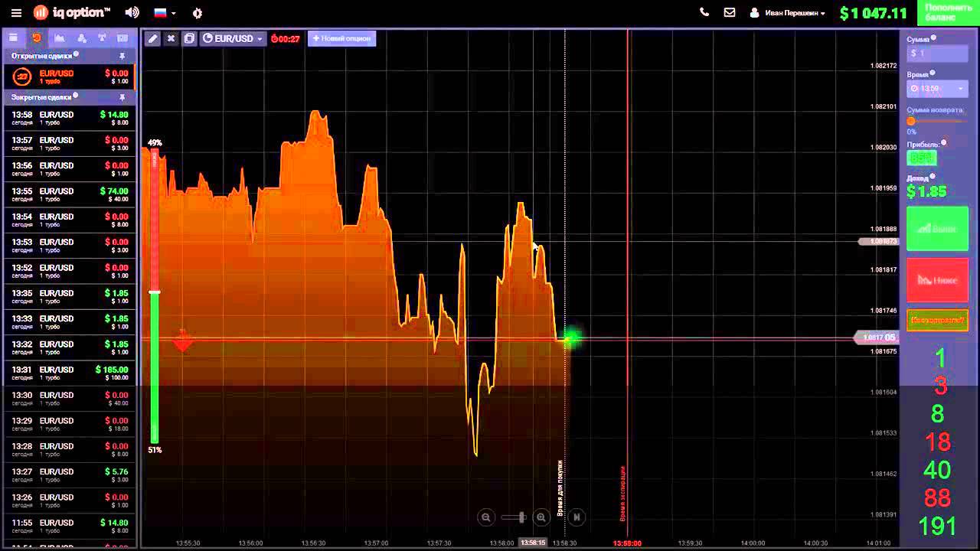980x551 pixels.
Task: Open closed deal at 11:55 with $14.80
Action: (70, 527)
